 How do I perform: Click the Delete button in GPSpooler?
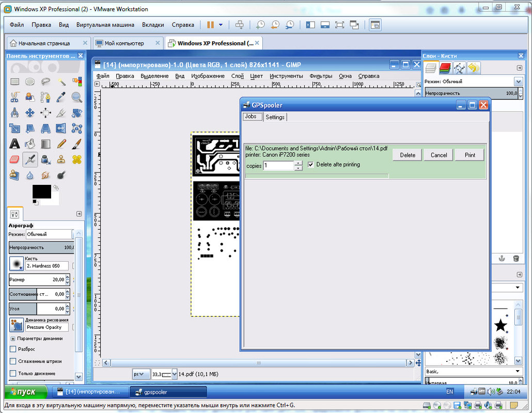point(408,155)
